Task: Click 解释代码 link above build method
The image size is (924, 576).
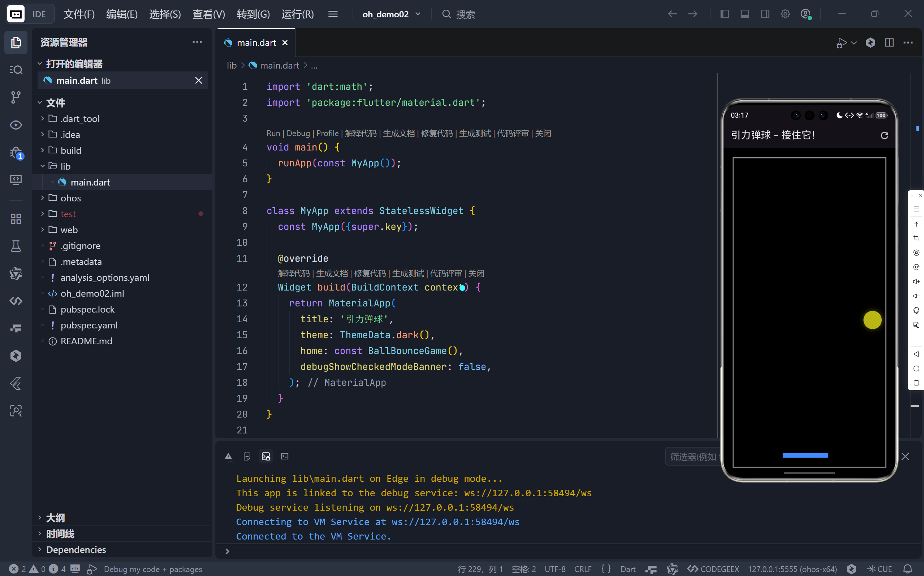Action: point(294,273)
